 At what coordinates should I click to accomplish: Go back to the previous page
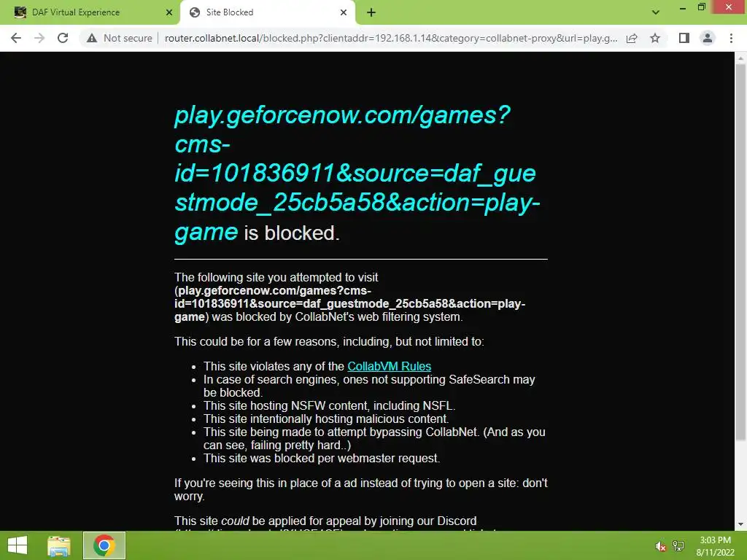click(16, 38)
